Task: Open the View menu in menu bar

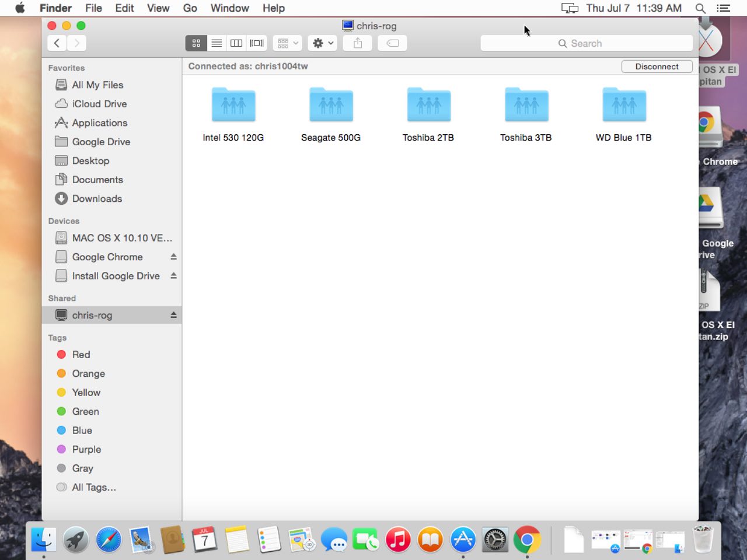Action: [x=158, y=8]
